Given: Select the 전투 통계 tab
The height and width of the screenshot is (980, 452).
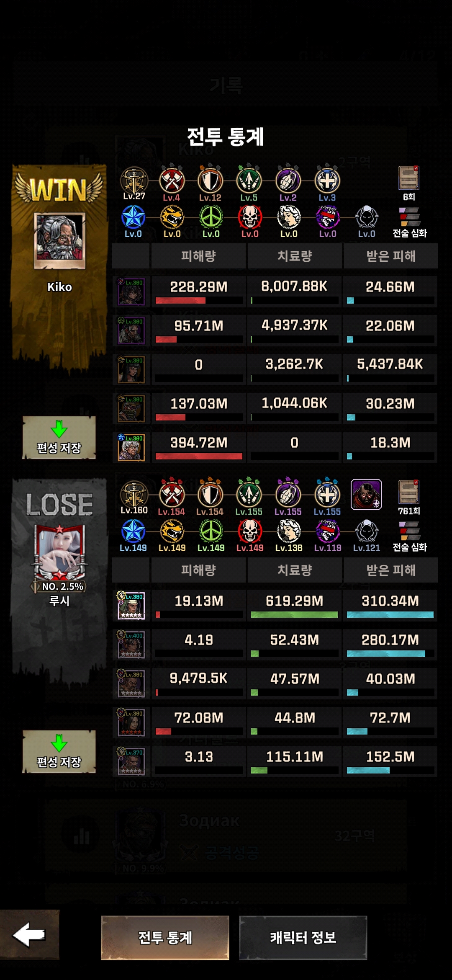Looking at the screenshot, I should (165, 938).
